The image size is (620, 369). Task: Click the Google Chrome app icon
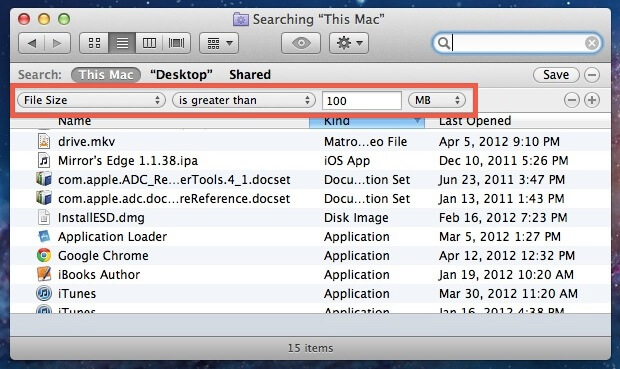pos(44,255)
